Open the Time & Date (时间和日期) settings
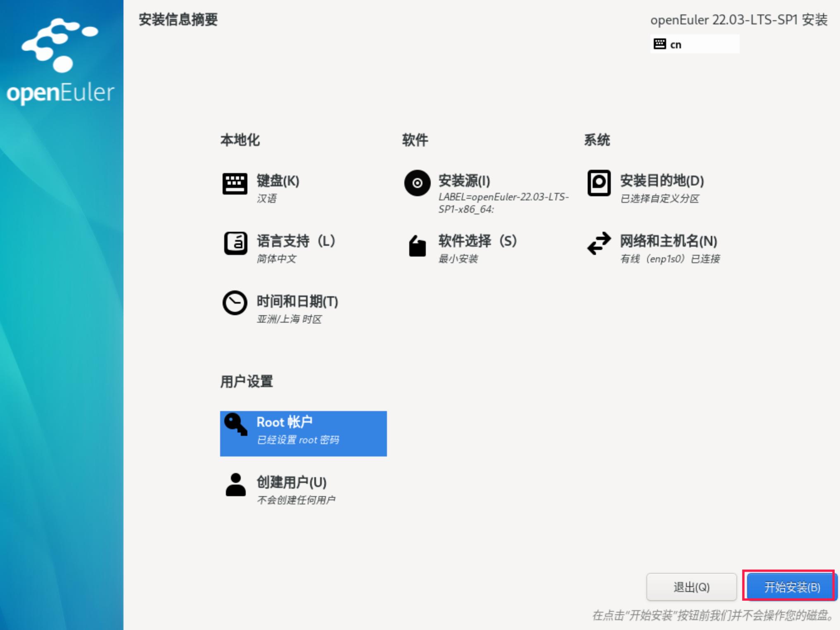This screenshot has height=630, width=840. (x=297, y=302)
